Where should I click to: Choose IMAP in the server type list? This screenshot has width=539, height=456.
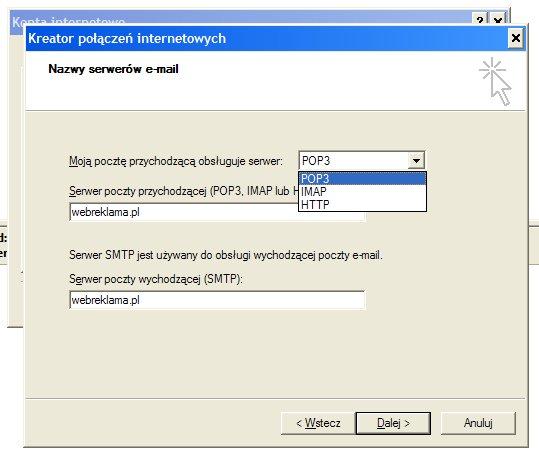tap(362, 191)
